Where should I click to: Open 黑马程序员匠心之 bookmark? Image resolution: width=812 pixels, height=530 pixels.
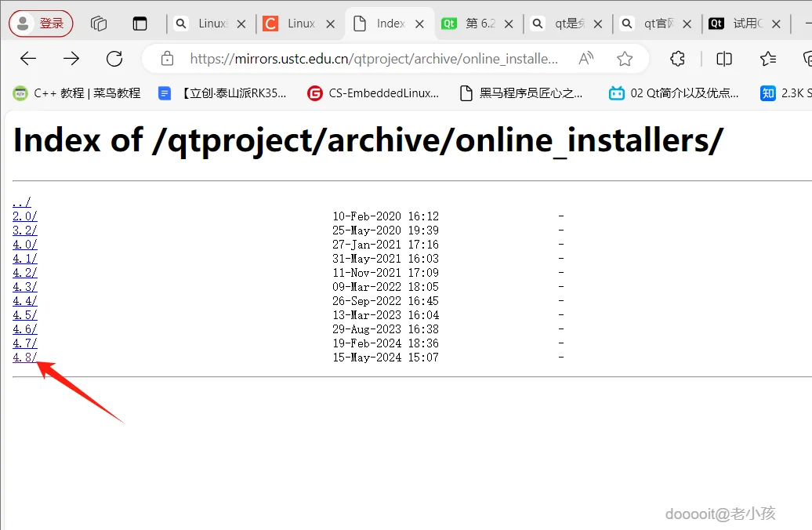point(521,93)
